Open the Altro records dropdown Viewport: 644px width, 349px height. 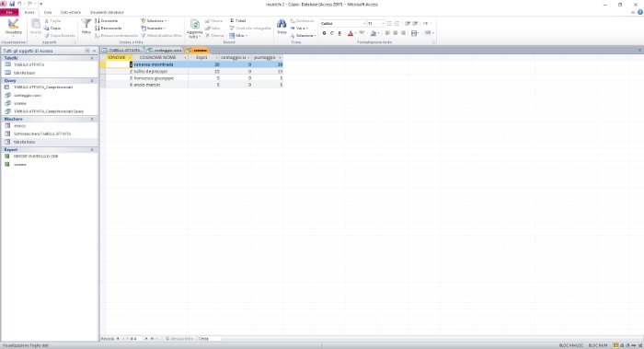click(x=238, y=35)
